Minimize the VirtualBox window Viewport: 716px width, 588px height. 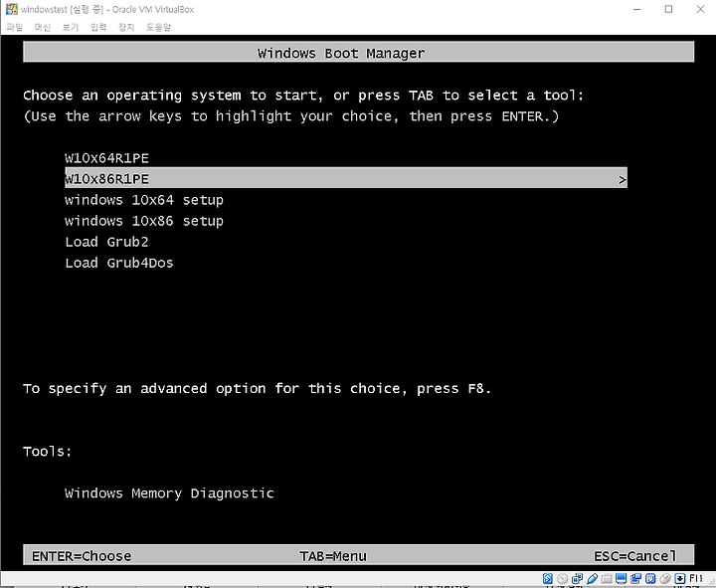coord(637,9)
